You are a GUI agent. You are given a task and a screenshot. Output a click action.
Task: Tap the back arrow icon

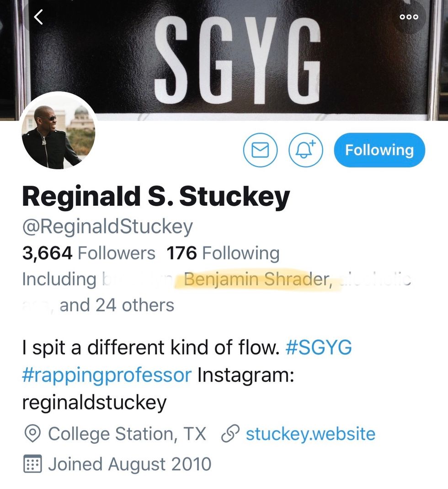pyautogui.click(x=38, y=16)
